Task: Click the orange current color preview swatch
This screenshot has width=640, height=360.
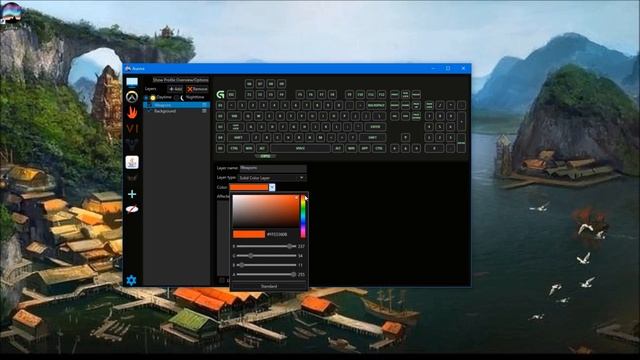Action: point(249,234)
